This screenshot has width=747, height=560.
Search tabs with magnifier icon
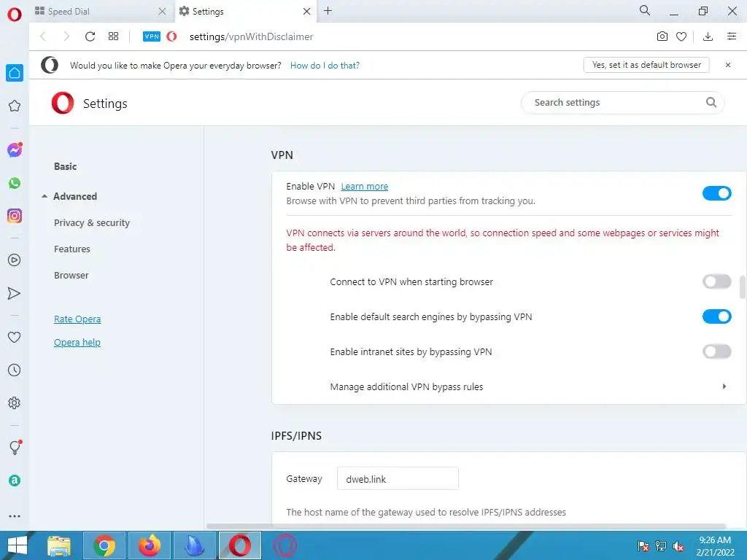pyautogui.click(x=645, y=10)
